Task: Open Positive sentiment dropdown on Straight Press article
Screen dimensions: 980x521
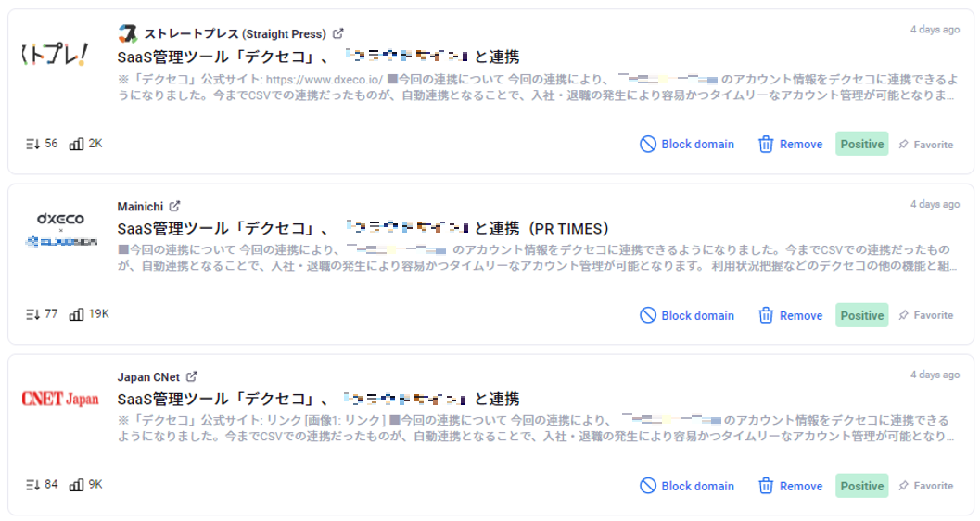Action: point(861,145)
